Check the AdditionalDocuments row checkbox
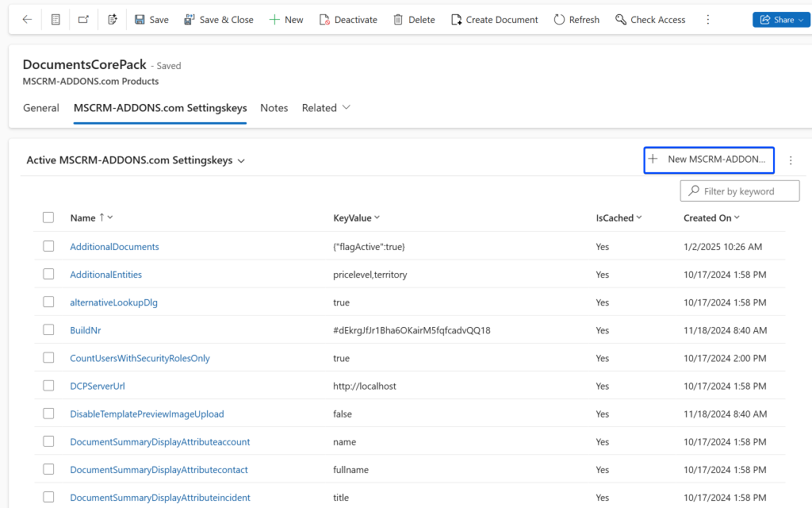812x508 pixels. click(48, 246)
